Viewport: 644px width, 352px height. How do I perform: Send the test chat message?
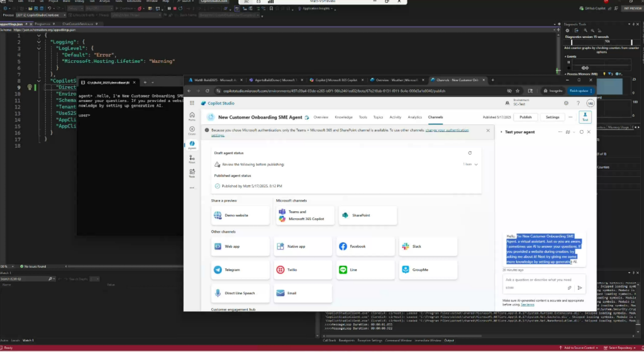click(579, 288)
